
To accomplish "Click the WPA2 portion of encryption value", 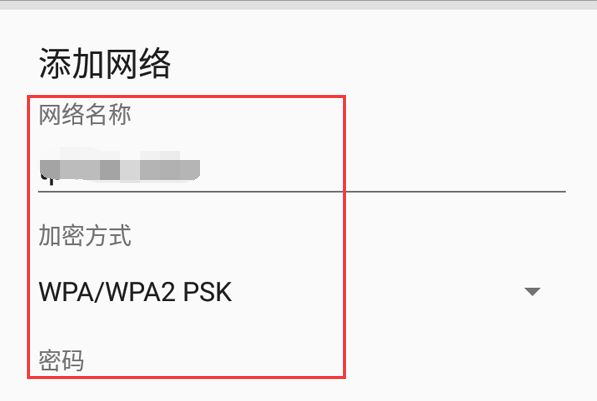I will pos(140,292).
